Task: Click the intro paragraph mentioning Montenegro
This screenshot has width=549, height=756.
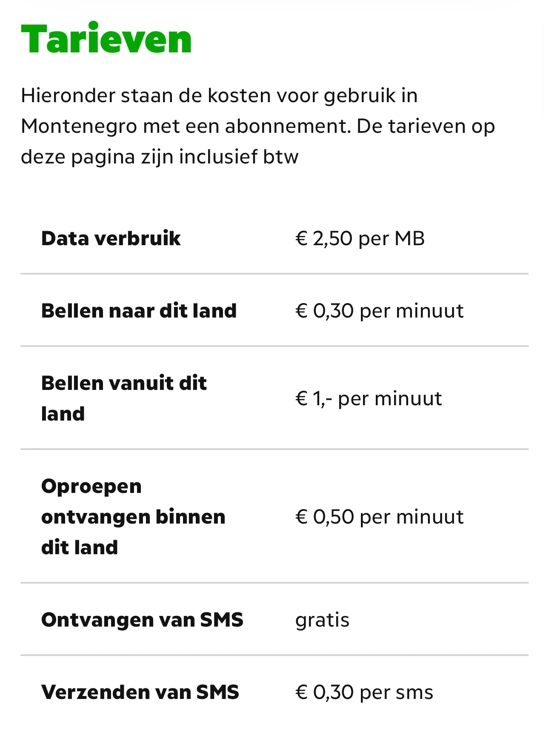Action: [258, 126]
